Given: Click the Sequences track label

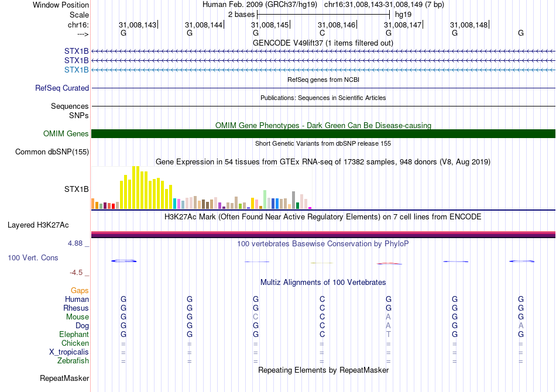Looking at the screenshot, I should click(x=70, y=106).
